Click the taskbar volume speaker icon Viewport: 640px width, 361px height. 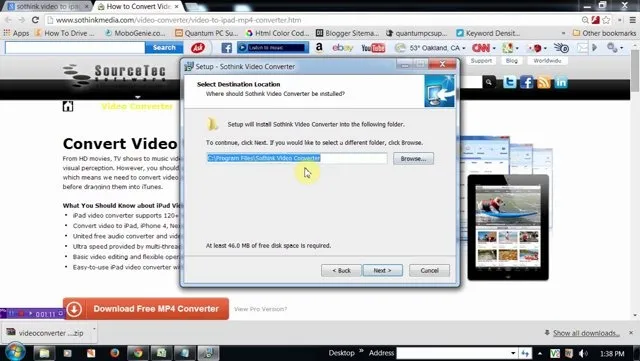583,353
